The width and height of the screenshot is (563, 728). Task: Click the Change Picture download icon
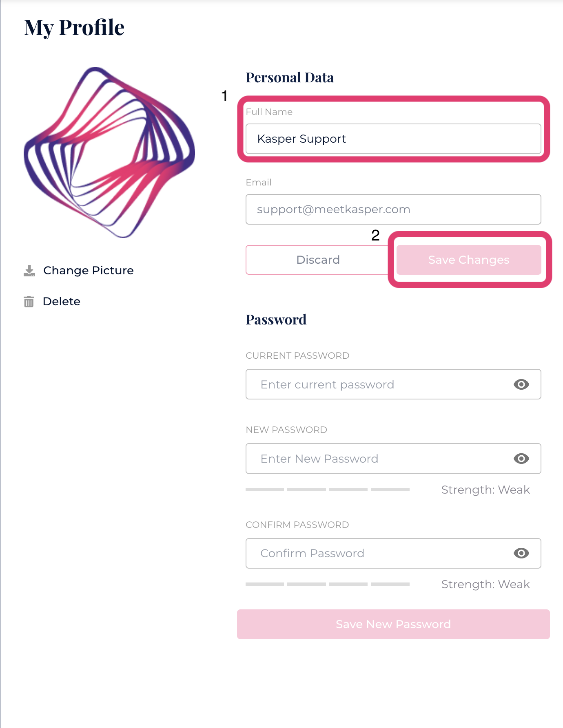29,271
